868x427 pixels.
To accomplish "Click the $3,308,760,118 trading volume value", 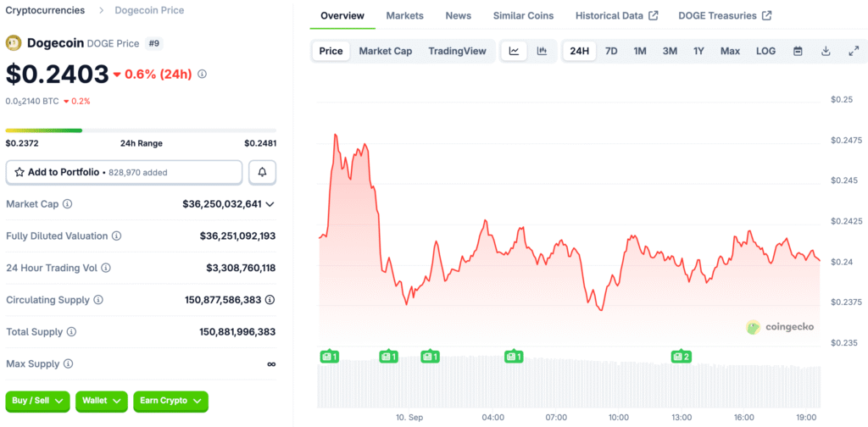I will [x=241, y=269].
